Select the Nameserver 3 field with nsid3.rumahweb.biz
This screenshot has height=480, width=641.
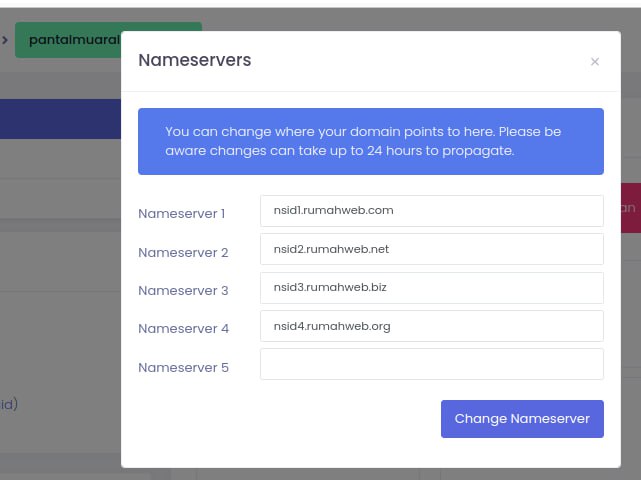pyautogui.click(x=431, y=287)
